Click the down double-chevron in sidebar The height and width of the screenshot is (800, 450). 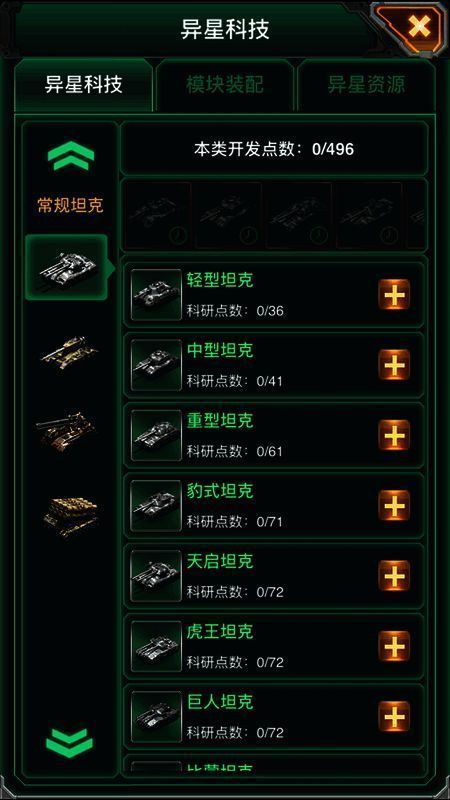tap(69, 743)
